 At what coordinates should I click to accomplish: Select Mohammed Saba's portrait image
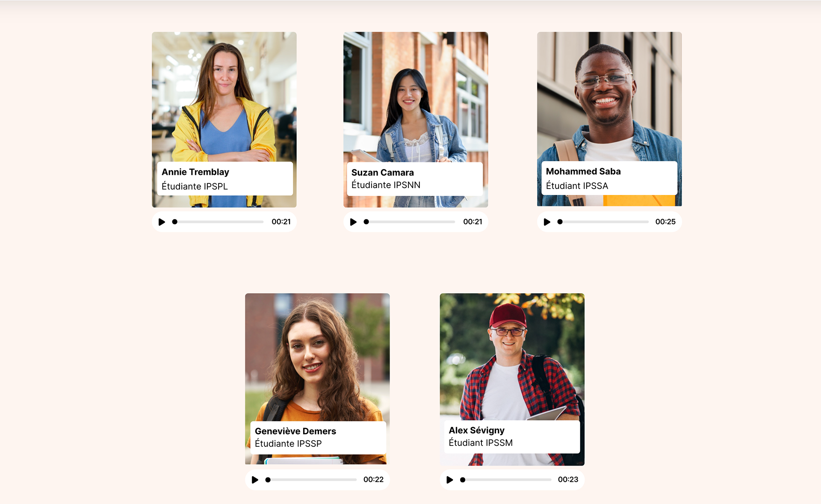click(x=609, y=96)
